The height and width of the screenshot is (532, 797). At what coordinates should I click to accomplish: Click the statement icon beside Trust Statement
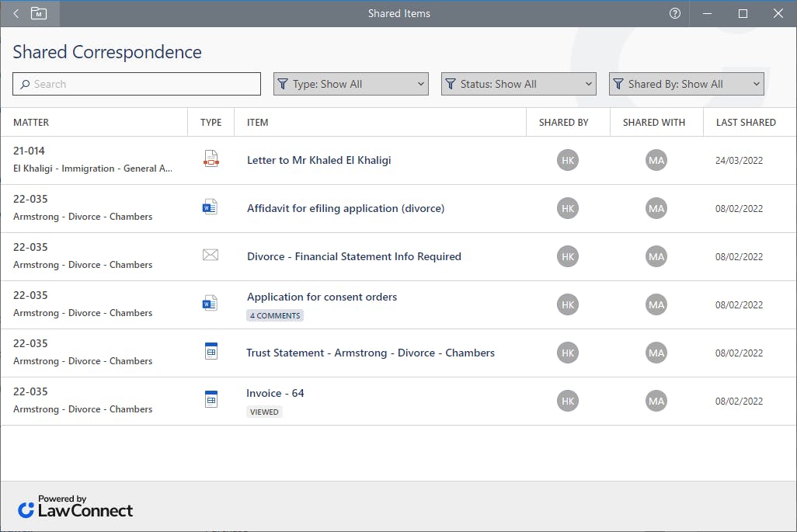pyautogui.click(x=211, y=352)
